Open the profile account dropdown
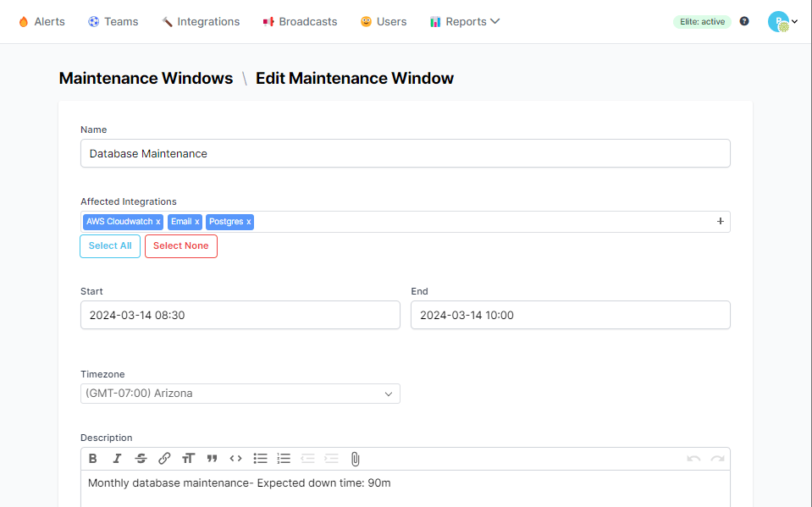Screen dimensions: 812x507 click(x=780, y=21)
